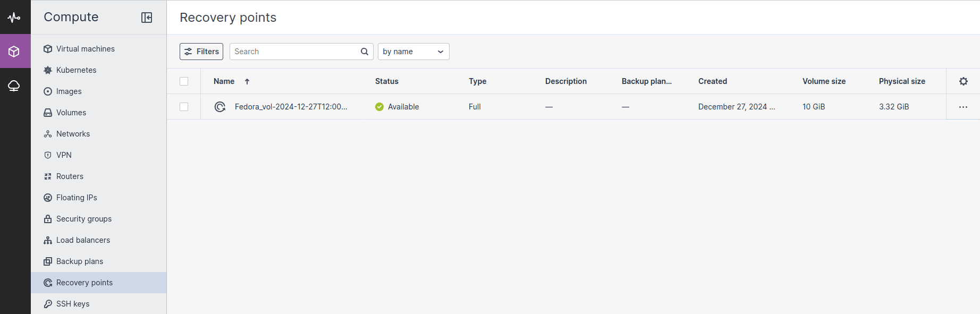Image resolution: width=980 pixels, height=314 pixels.
Task: Go to Floating IPs section label
Action: tap(77, 198)
